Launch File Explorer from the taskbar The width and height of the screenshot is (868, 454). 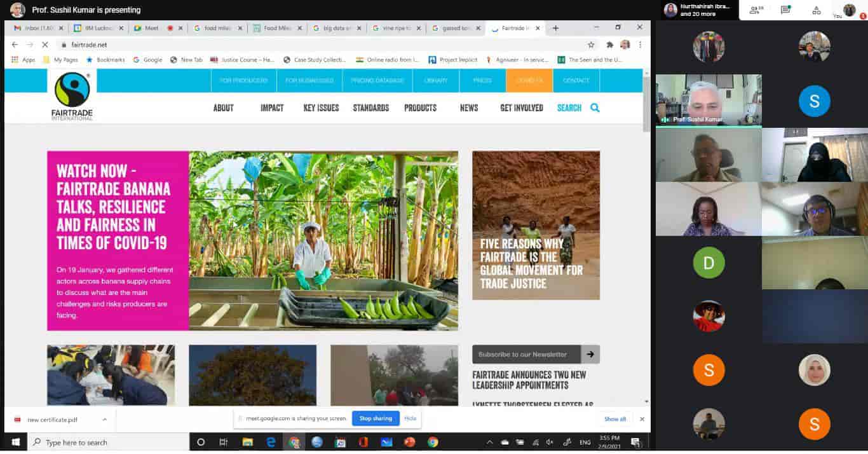pyautogui.click(x=247, y=442)
